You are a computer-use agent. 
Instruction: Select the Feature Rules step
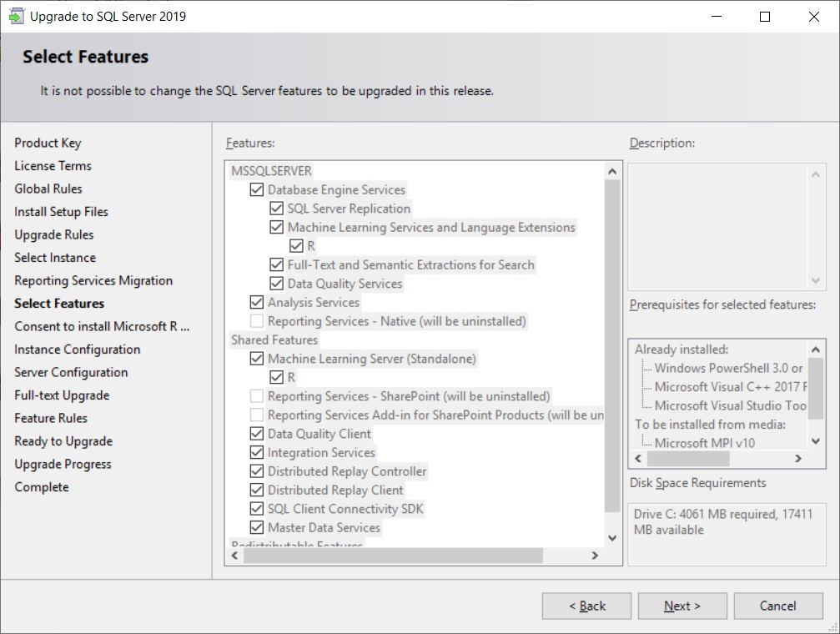(51, 419)
